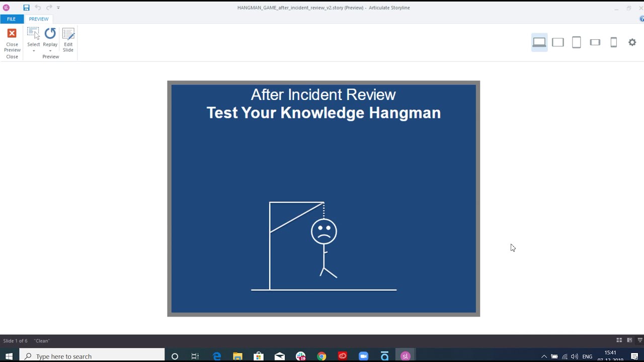Select the PREVIEW ribbon tab
This screenshot has height=362, width=644.
(39, 19)
